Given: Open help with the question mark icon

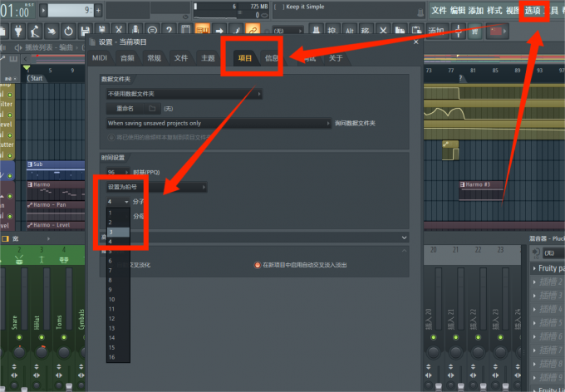Looking at the screenshot, I should click(x=169, y=30).
